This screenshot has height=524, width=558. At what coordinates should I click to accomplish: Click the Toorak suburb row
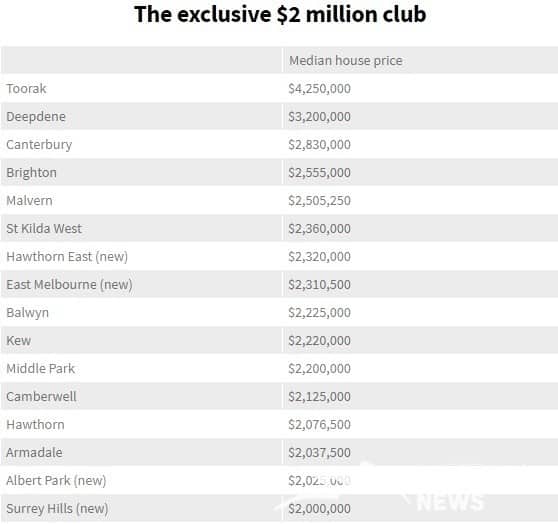tap(279, 88)
